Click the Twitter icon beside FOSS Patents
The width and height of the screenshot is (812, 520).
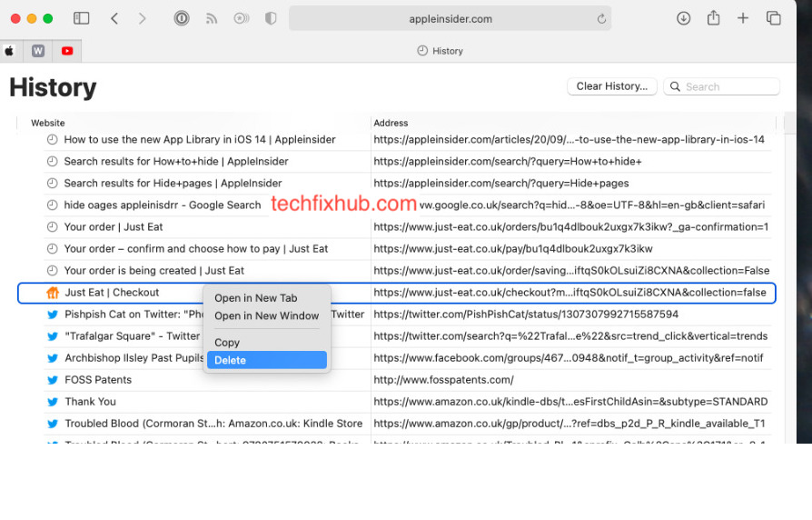click(x=53, y=380)
